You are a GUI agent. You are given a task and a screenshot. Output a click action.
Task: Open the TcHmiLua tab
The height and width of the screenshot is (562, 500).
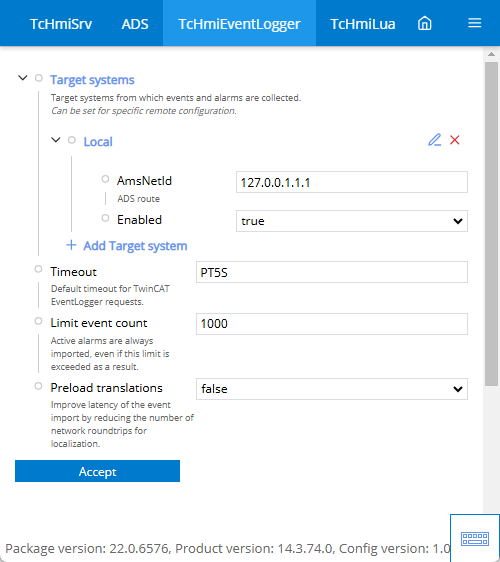362,24
